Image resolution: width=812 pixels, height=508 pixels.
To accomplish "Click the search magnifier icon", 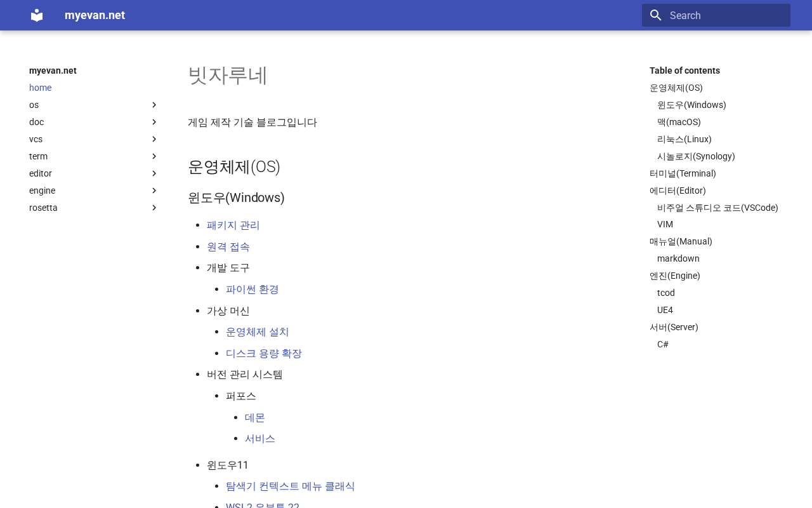I will coord(656,15).
